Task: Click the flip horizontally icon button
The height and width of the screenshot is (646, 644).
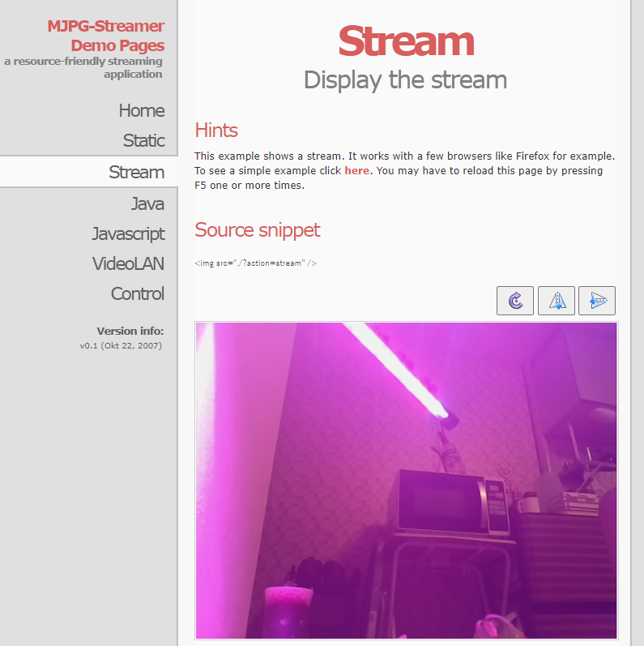Action: click(x=557, y=301)
